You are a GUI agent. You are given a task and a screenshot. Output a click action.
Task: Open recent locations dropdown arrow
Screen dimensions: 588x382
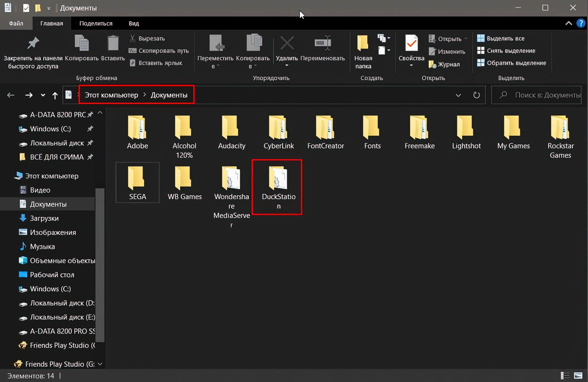[43, 95]
